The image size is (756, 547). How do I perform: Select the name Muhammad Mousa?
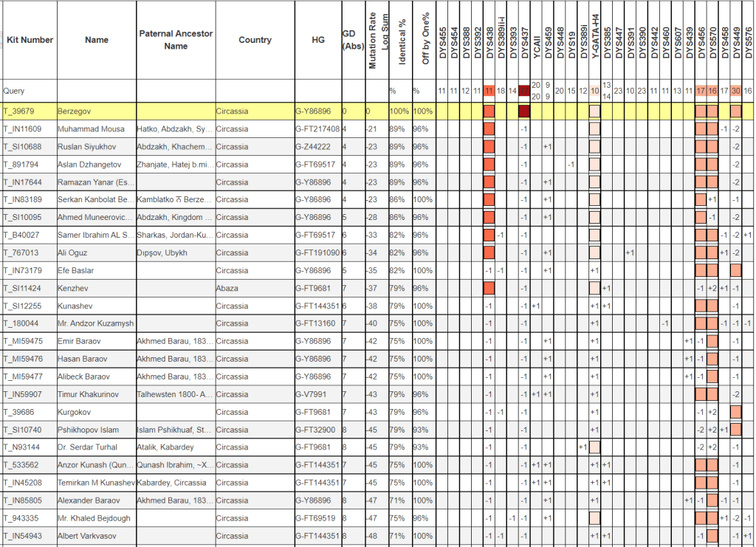pyautogui.click(x=92, y=129)
